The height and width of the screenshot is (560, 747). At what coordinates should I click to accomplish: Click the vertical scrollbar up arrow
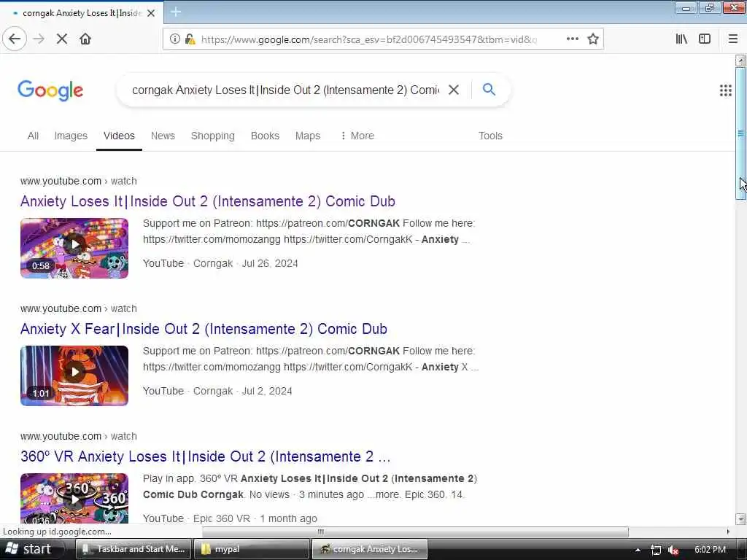point(740,60)
